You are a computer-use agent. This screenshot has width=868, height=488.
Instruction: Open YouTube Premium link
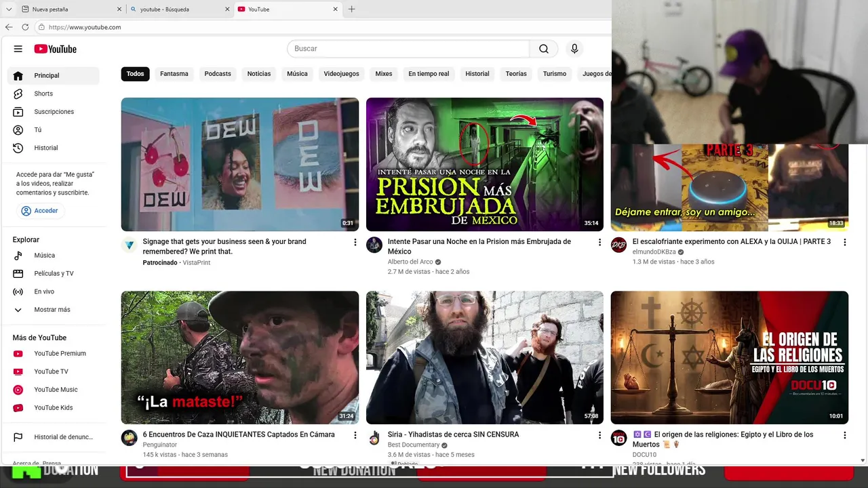point(54,354)
